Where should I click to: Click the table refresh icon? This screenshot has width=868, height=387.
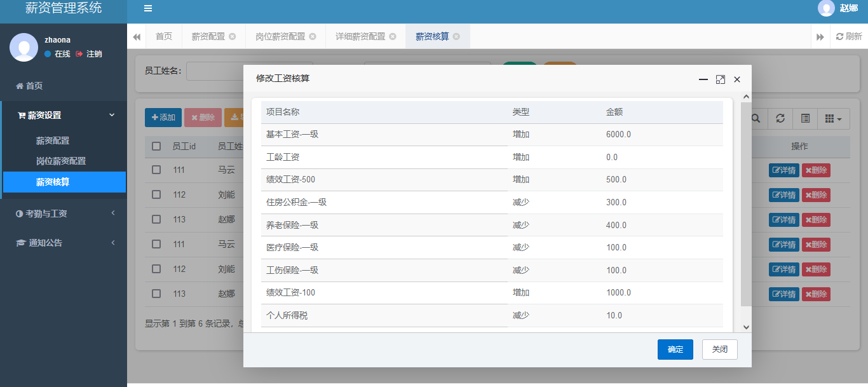click(x=780, y=118)
